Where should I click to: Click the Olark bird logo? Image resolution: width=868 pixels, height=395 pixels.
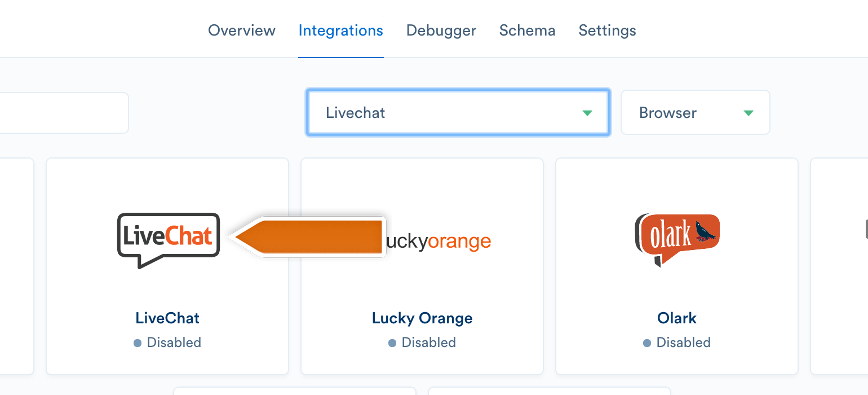pos(677,239)
